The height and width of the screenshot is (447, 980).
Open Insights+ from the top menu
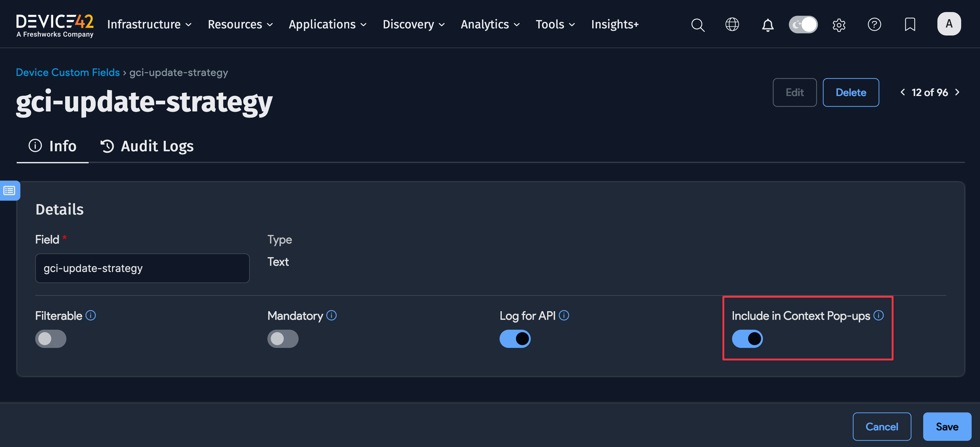pyautogui.click(x=615, y=25)
